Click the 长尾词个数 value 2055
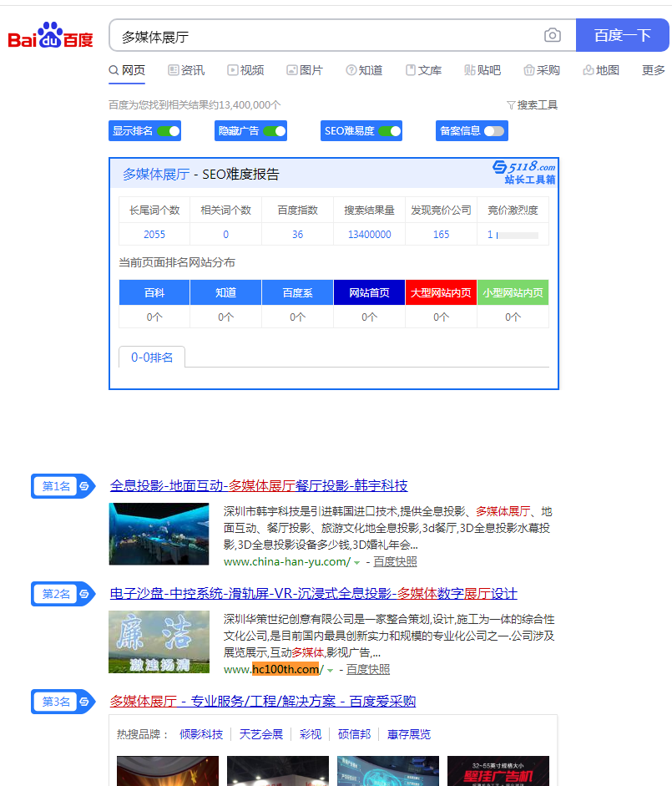This screenshot has height=786, width=672. (154, 234)
